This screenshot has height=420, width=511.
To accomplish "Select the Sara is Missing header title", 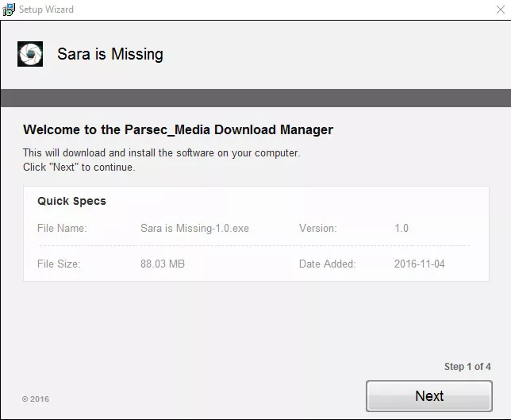I will (x=110, y=54).
